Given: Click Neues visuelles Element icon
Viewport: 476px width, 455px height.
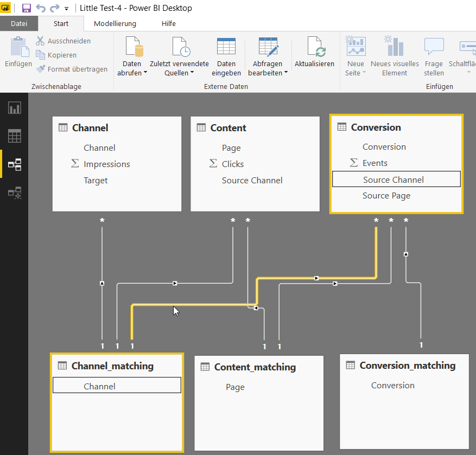Looking at the screenshot, I should pyautogui.click(x=394, y=46).
